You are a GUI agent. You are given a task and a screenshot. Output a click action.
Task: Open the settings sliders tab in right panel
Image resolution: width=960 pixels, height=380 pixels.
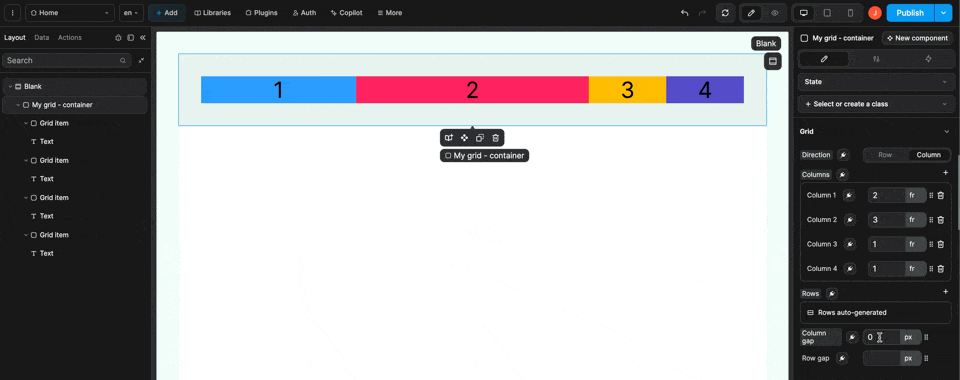(x=876, y=59)
